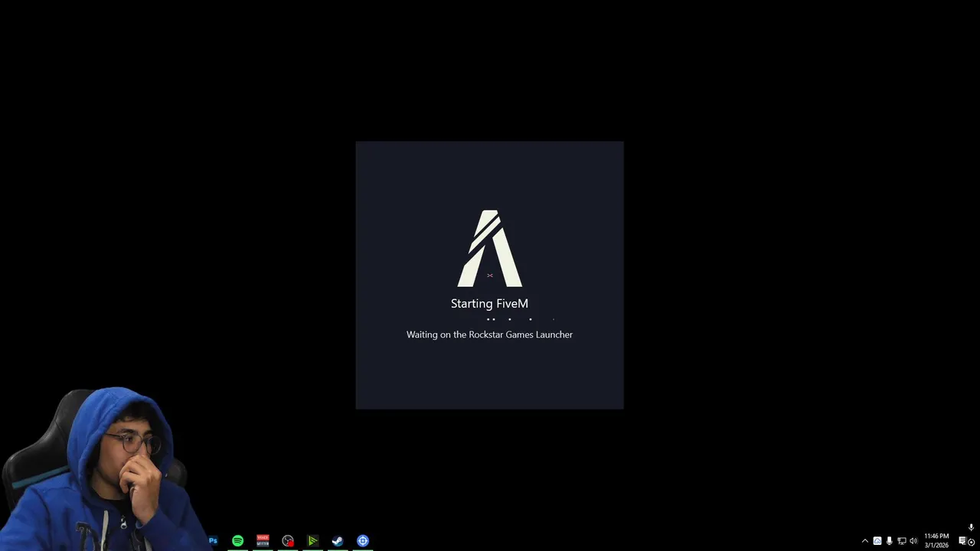Click microphone indicator above notification icon
Screen dimensions: 980x551
[972, 527]
